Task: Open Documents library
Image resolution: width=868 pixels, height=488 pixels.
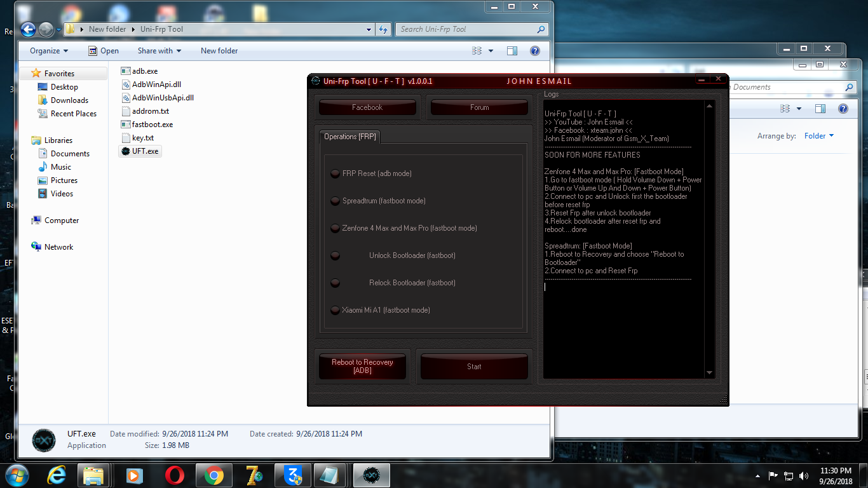Action: point(70,154)
